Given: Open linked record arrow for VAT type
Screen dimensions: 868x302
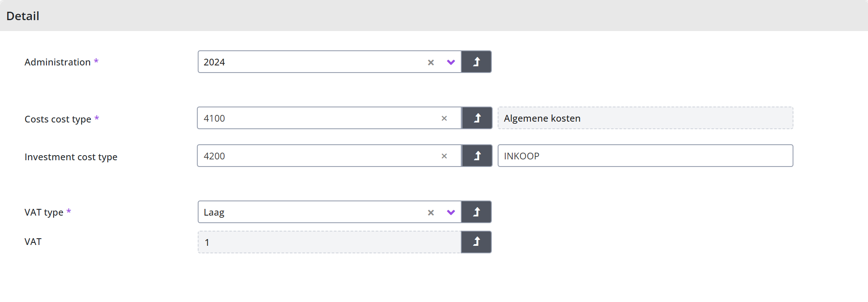Looking at the screenshot, I should (x=476, y=212).
